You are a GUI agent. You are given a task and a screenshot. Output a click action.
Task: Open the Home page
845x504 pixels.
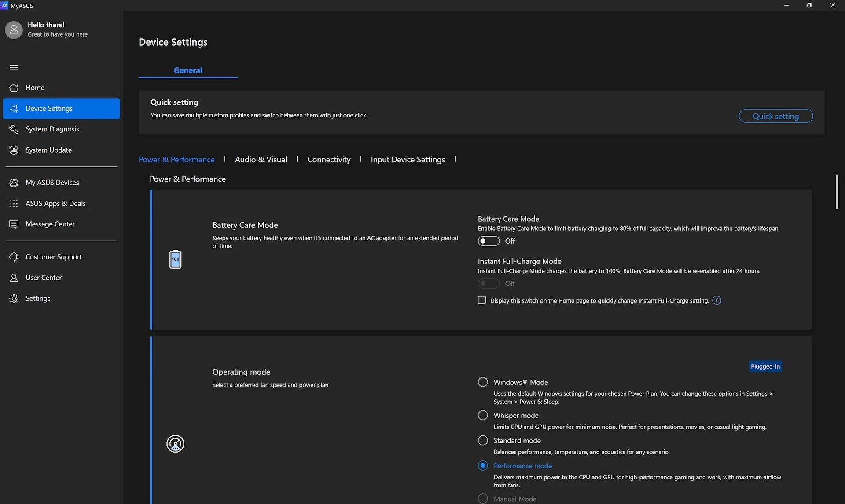pos(61,88)
